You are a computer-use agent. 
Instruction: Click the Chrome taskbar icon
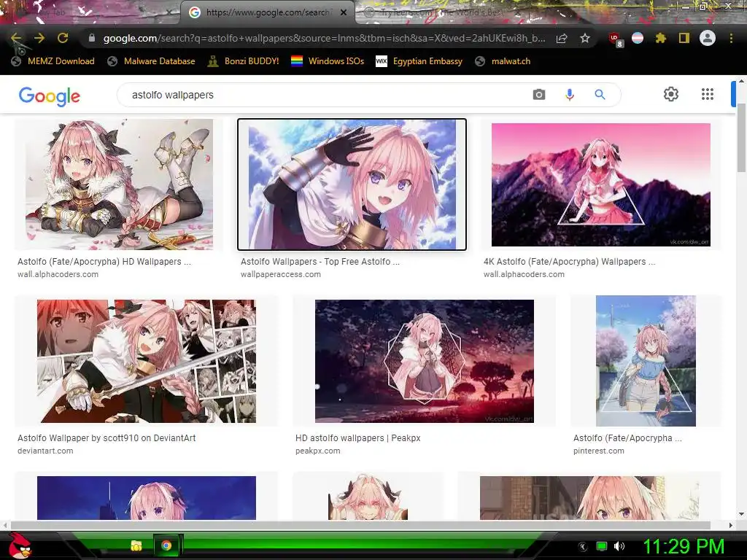point(166,545)
